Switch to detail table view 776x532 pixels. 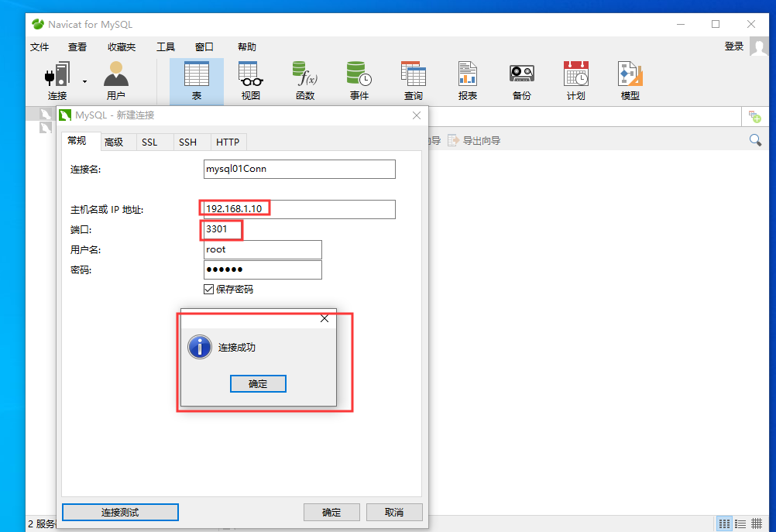click(757, 523)
